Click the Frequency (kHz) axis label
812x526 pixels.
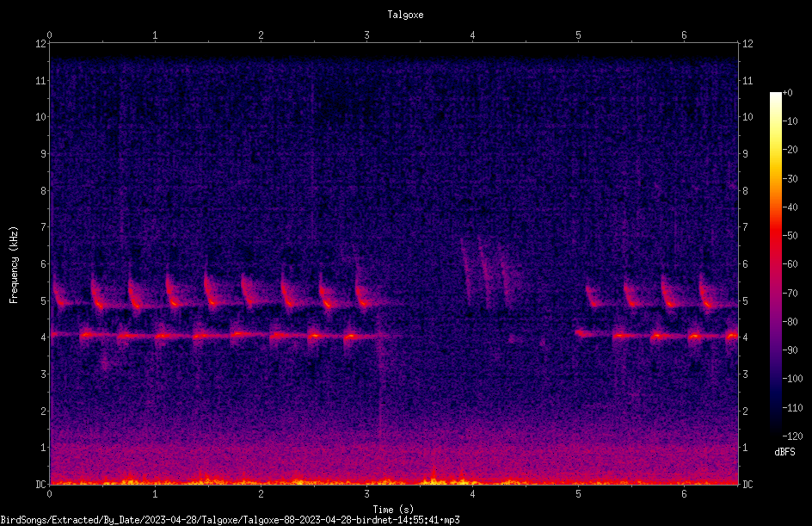14,265
